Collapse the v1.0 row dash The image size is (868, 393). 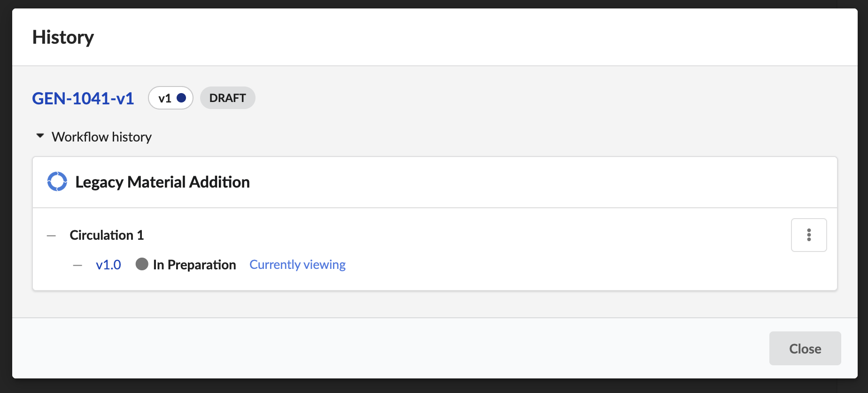78,265
